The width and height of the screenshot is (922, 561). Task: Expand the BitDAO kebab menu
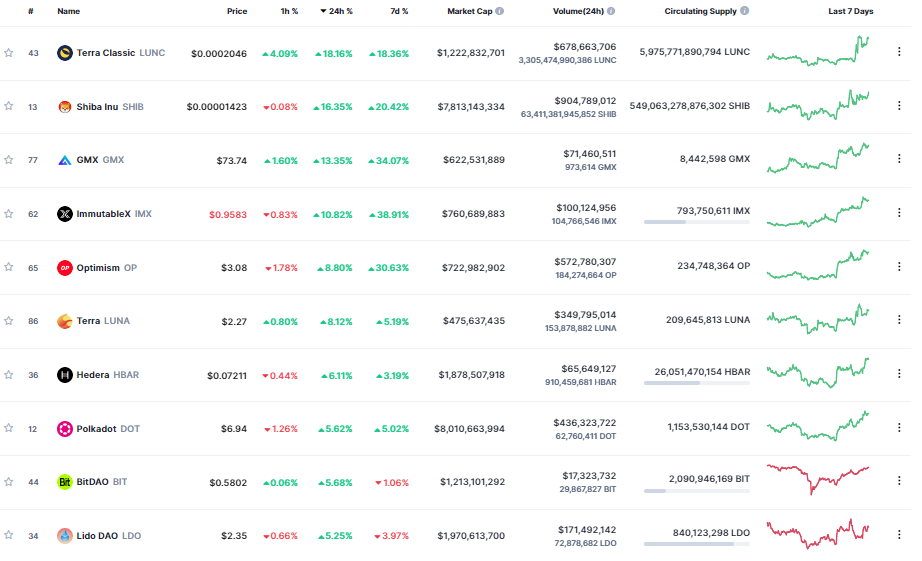[899, 480]
